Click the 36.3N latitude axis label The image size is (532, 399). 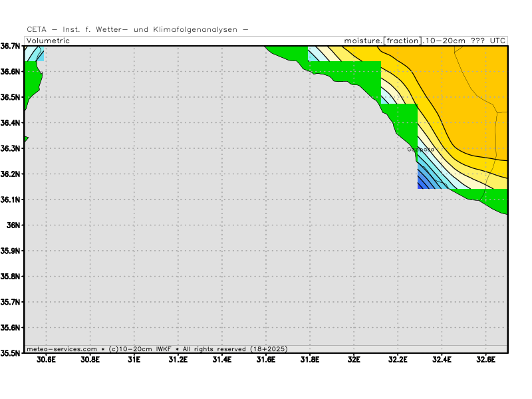10,148
